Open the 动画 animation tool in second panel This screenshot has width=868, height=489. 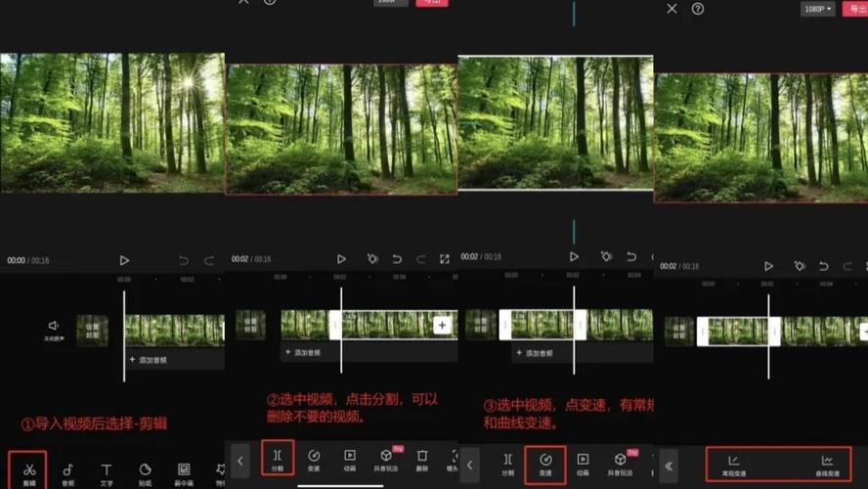350,460
